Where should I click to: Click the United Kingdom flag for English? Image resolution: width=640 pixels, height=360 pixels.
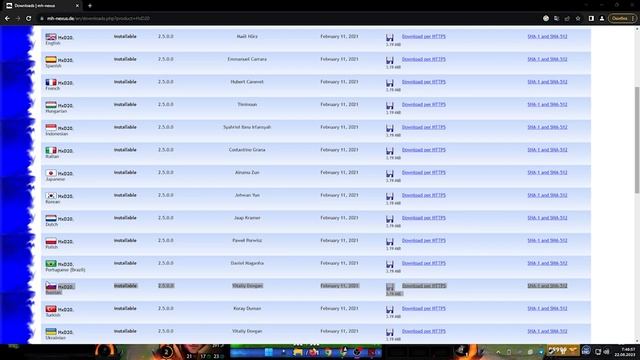tap(51, 37)
